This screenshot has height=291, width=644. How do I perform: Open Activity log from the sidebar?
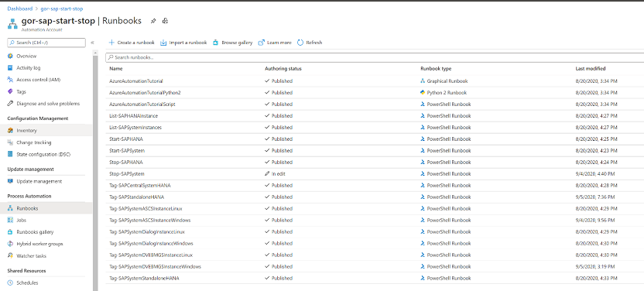pos(29,68)
